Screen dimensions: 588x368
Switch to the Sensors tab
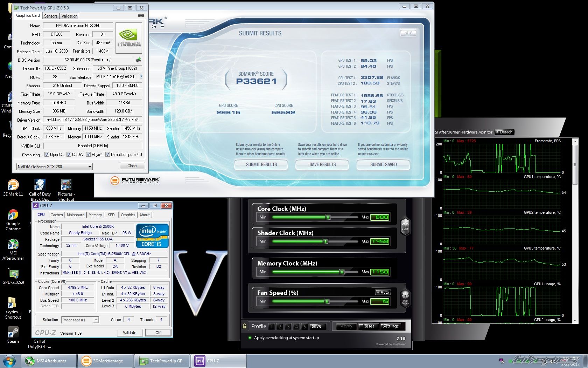click(x=50, y=16)
